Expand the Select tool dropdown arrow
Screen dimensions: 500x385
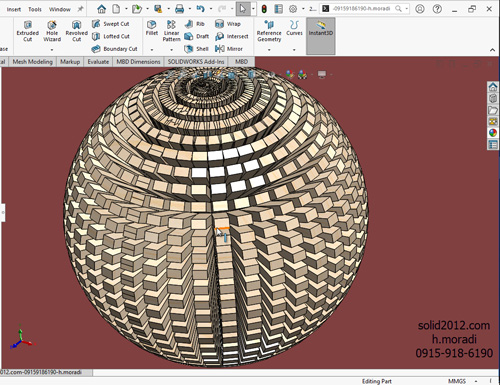[x=253, y=9]
